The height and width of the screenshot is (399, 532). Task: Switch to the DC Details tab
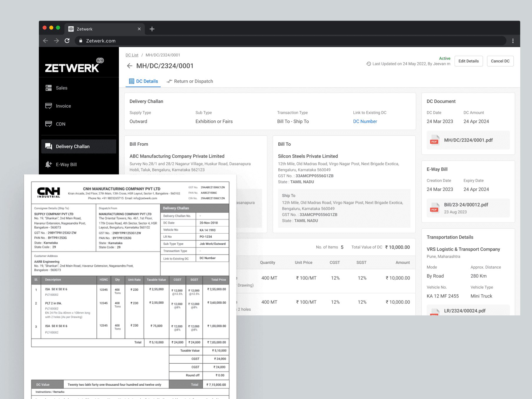143,81
